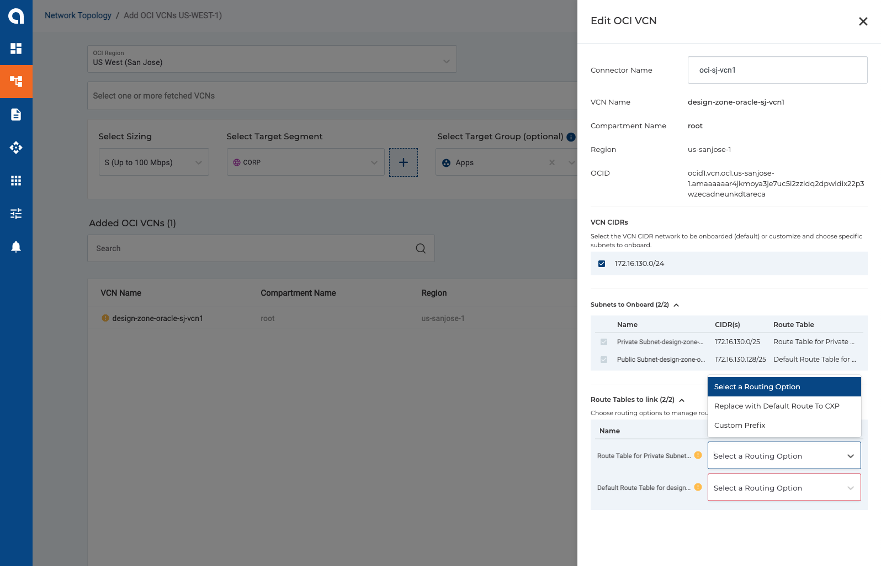The height and width of the screenshot is (566, 882).
Task: Choose Replace with Default Route To CXP
Action: pos(776,406)
